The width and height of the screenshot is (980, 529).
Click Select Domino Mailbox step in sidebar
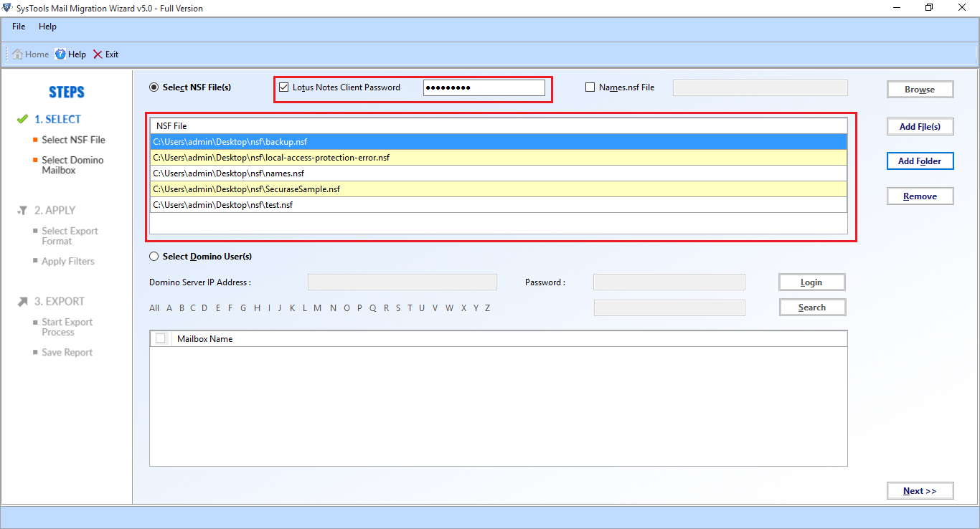pos(72,165)
